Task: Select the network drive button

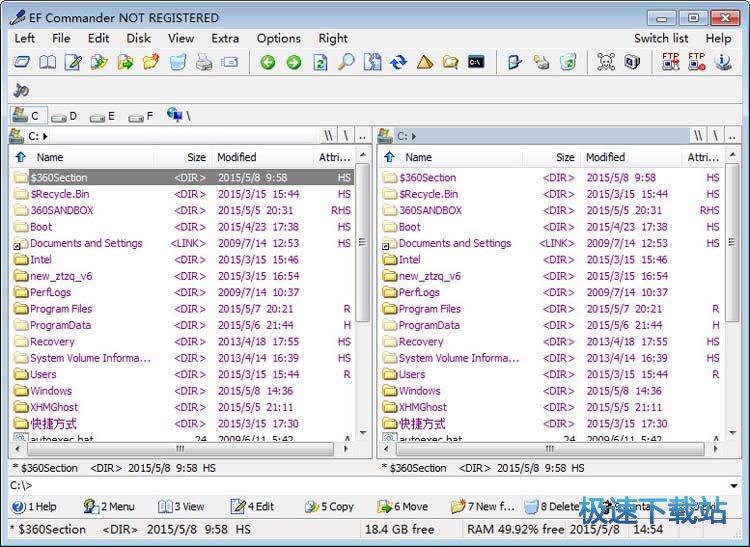Action: pyautogui.click(x=178, y=116)
